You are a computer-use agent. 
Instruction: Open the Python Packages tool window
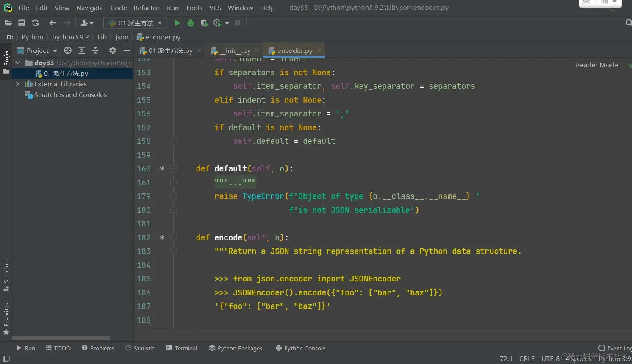click(236, 348)
